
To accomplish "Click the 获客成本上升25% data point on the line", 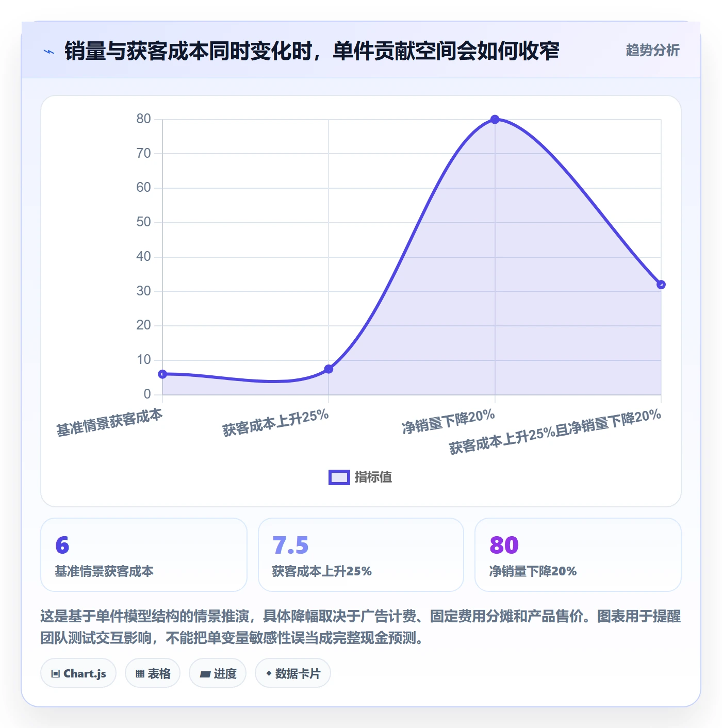I will [329, 369].
